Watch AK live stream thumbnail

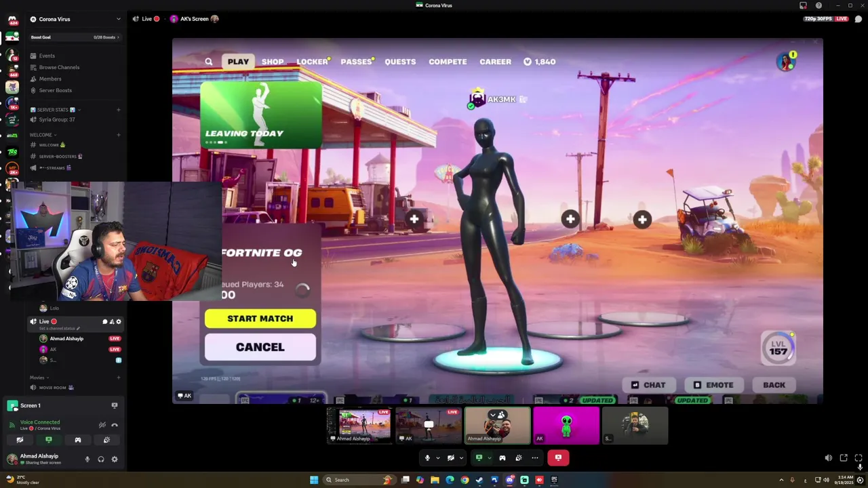[x=429, y=426]
